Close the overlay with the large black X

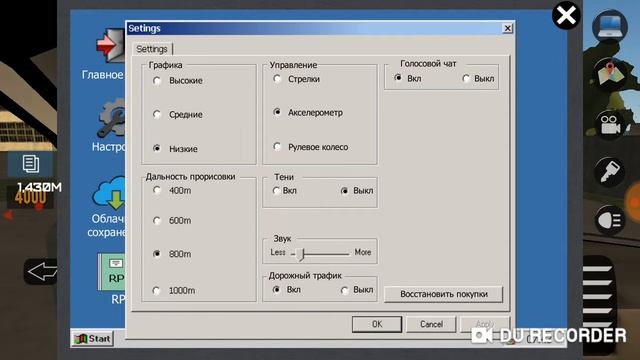click(566, 16)
